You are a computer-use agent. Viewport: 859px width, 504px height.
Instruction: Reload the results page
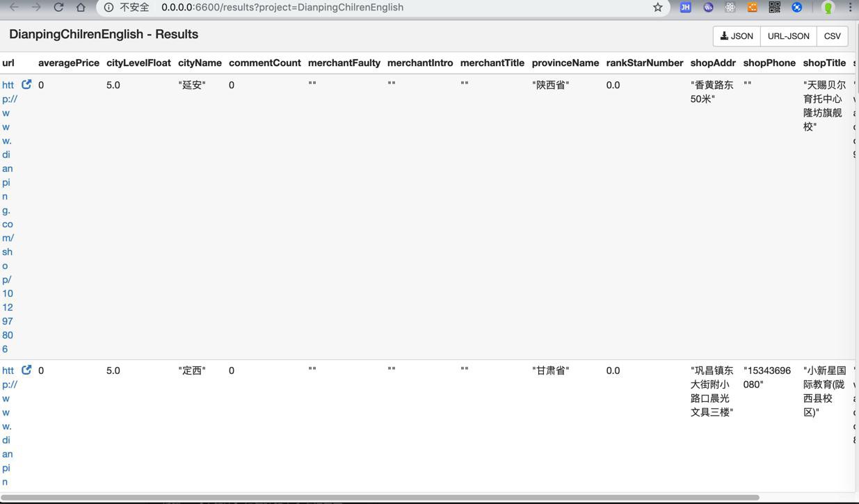click(58, 7)
